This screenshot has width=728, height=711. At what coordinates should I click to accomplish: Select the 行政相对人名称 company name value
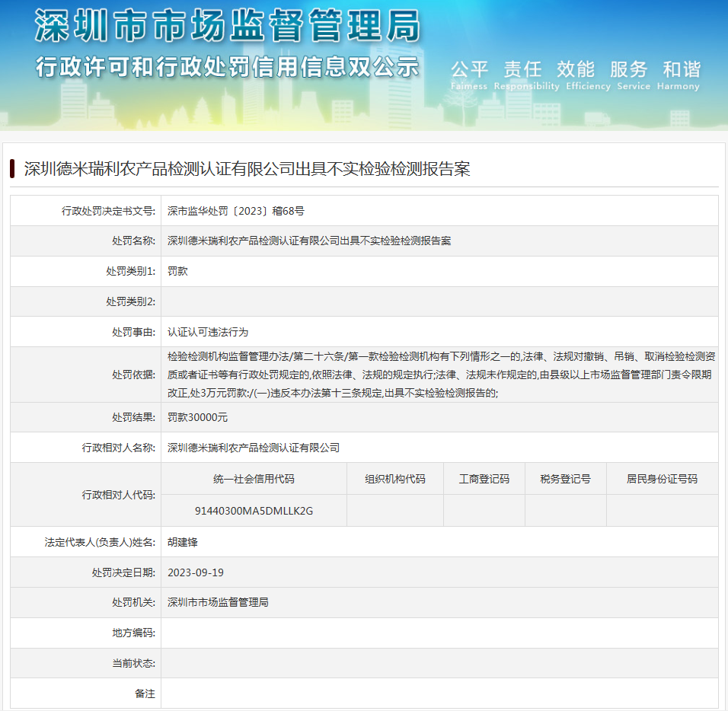[254, 448]
